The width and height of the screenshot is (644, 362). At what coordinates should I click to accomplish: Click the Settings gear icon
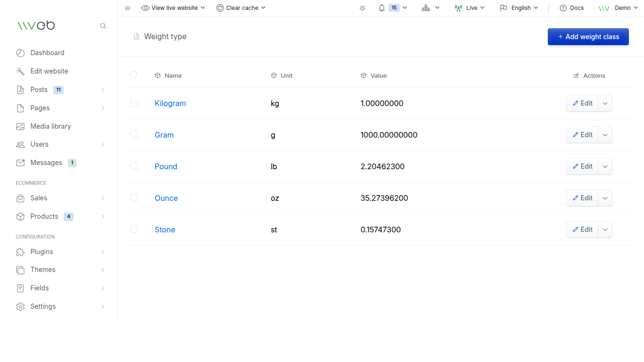tap(20, 306)
